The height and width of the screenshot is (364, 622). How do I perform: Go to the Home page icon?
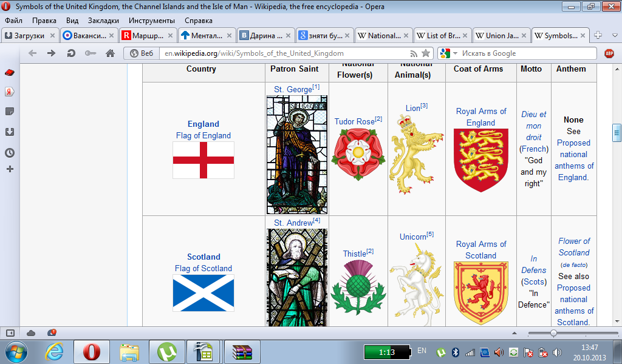[x=110, y=53]
